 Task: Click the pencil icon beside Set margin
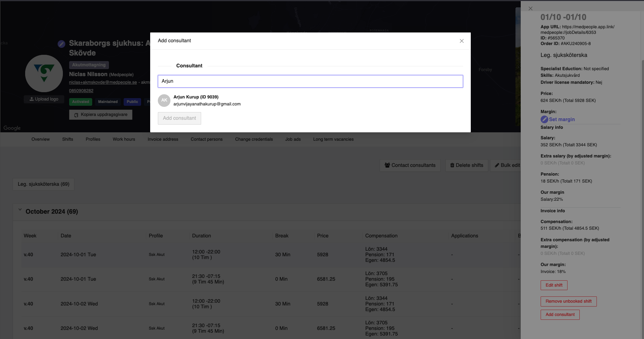click(544, 119)
